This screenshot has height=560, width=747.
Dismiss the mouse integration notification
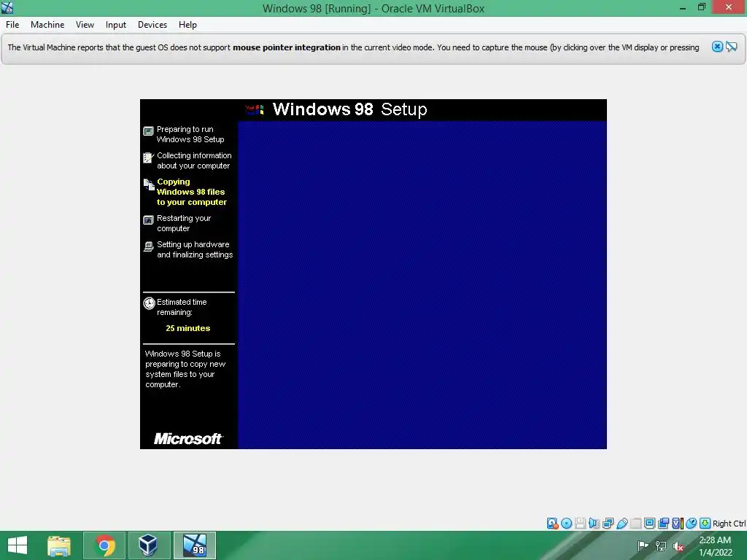[717, 47]
